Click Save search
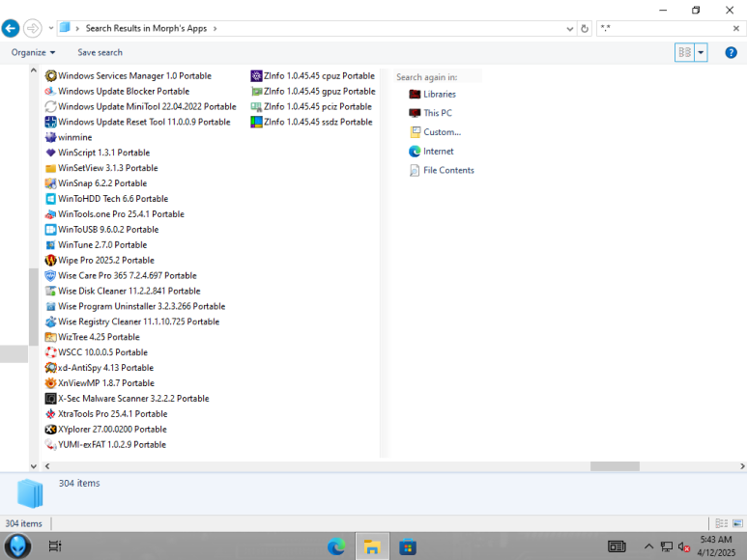 coord(101,52)
